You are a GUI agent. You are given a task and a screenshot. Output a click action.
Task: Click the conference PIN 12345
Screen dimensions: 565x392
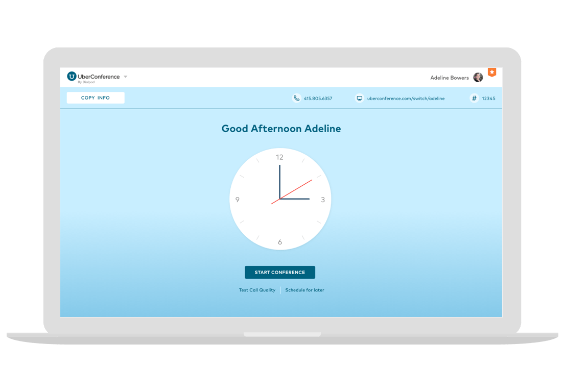coord(488,98)
